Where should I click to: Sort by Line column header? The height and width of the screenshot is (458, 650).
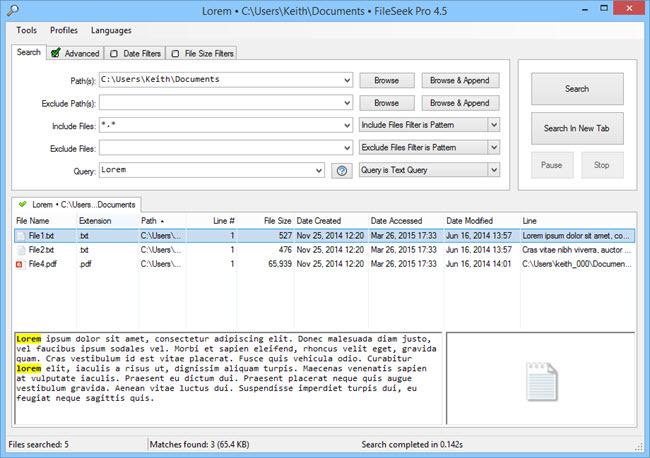point(578,221)
